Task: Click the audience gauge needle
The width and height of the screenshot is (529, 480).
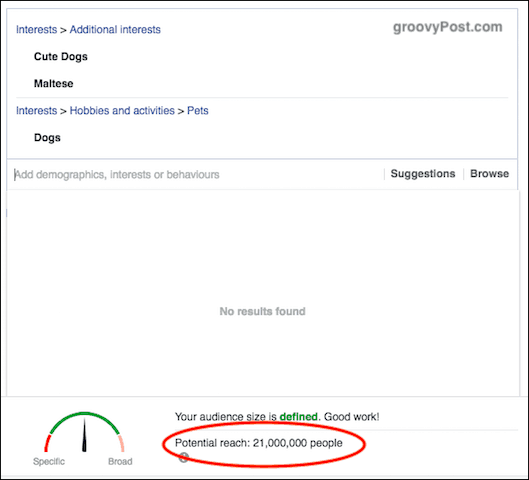Action: point(84,435)
